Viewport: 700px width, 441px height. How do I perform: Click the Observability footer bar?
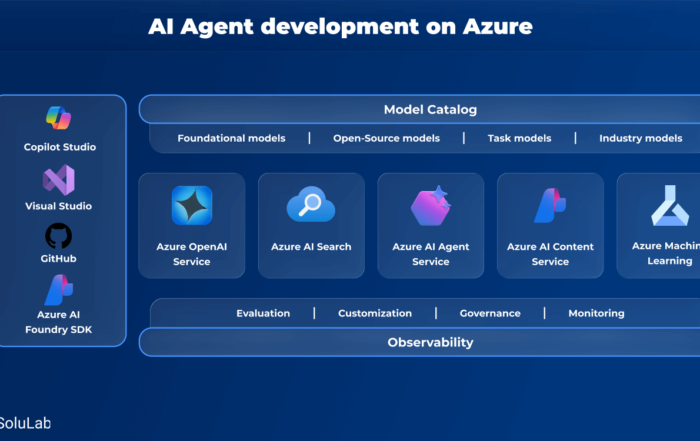tap(430, 342)
